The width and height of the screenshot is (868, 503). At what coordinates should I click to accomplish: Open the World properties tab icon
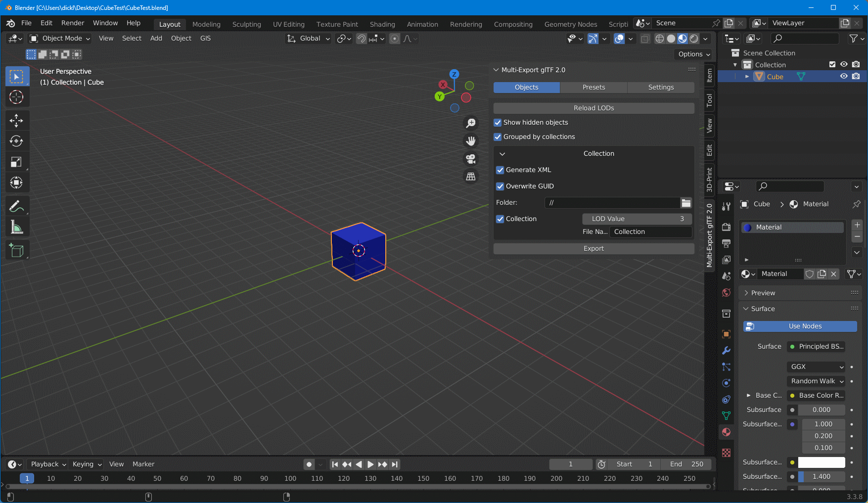click(x=726, y=293)
